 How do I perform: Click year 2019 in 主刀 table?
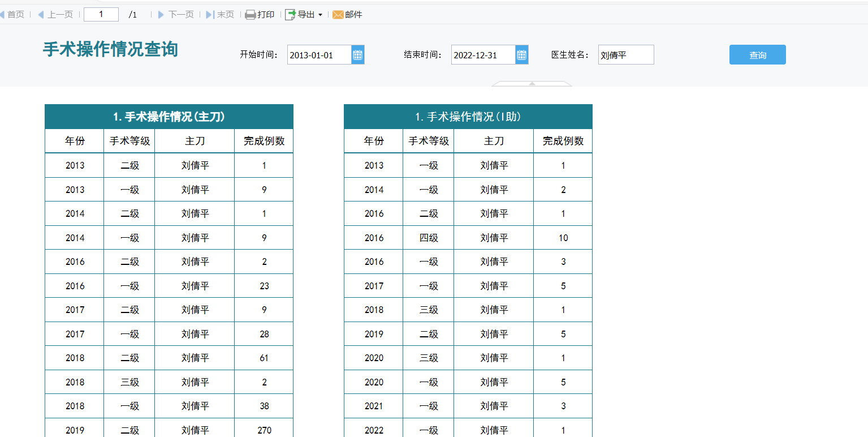(x=75, y=430)
